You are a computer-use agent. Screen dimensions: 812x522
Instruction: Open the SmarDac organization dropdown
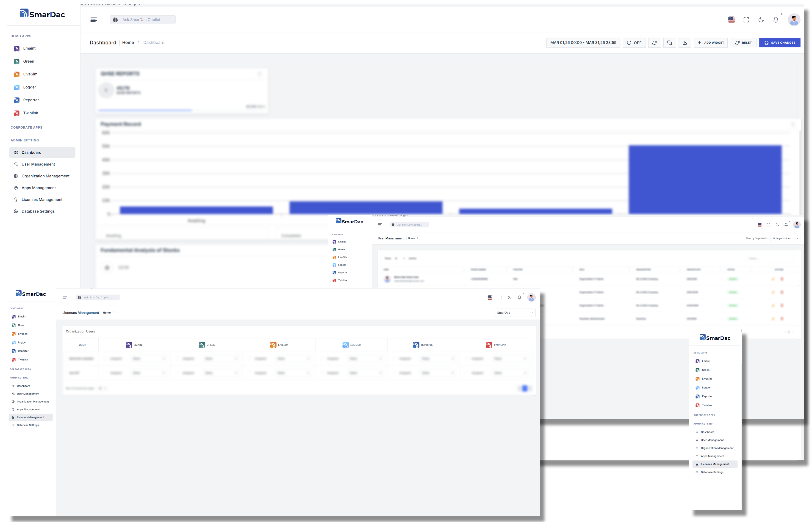click(x=514, y=312)
